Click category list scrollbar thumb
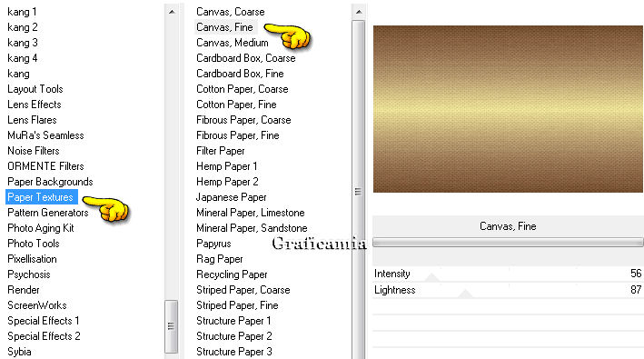This screenshot has height=359, width=644. (x=172, y=326)
